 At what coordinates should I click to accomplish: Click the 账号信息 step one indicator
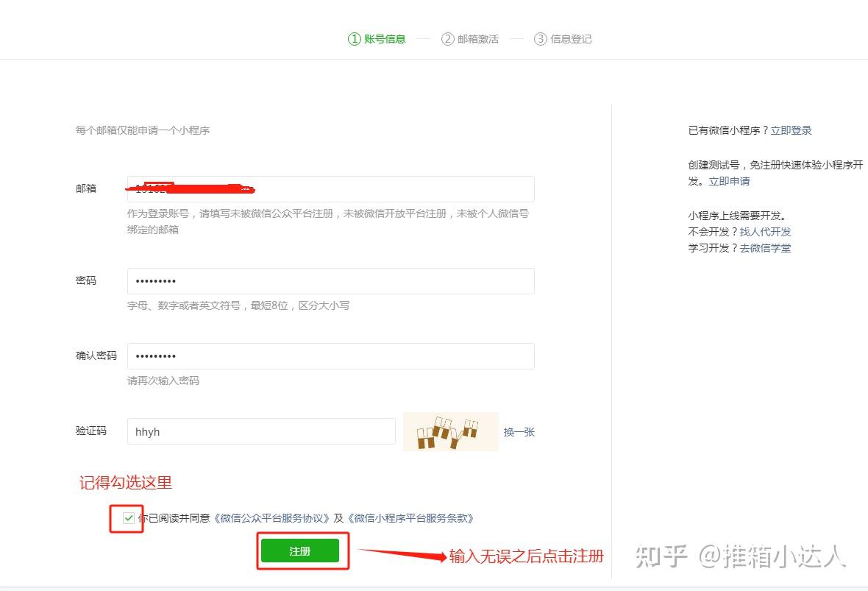point(377,39)
